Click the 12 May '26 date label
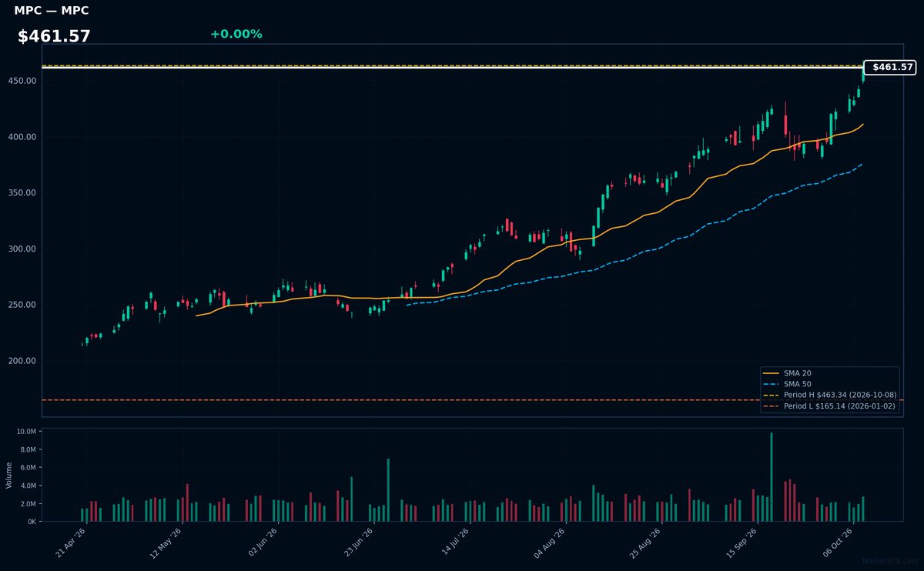924x571 pixels. coord(166,543)
